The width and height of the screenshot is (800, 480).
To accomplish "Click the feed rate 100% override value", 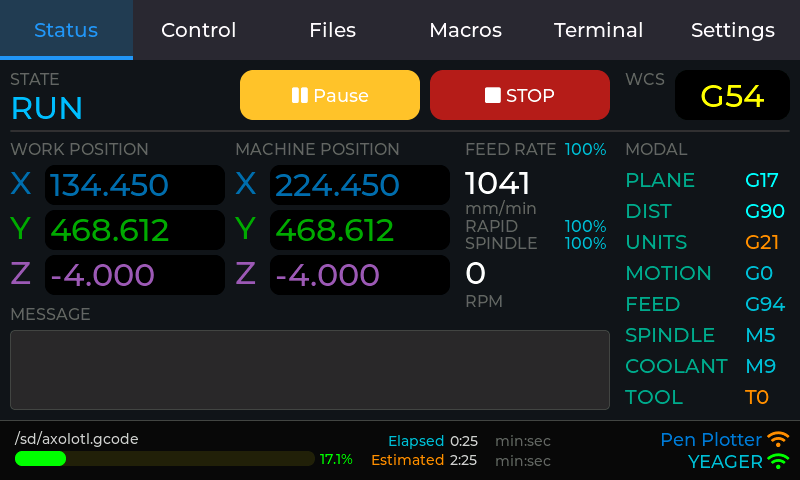I will [x=585, y=150].
